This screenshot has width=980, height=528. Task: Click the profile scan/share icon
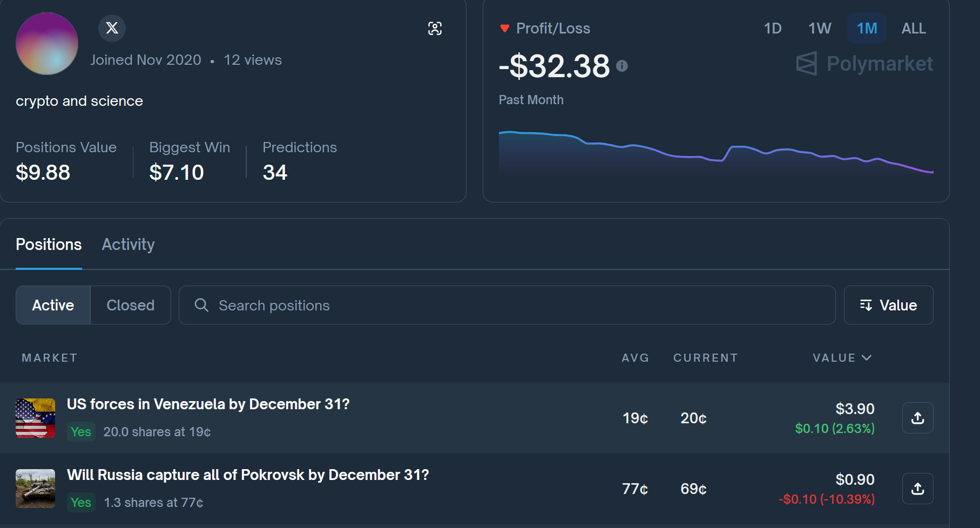pos(435,29)
